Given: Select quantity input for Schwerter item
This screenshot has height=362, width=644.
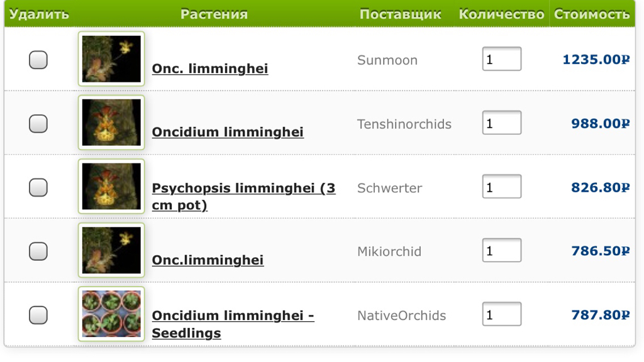Looking at the screenshot, I should [x=502, y=186].
